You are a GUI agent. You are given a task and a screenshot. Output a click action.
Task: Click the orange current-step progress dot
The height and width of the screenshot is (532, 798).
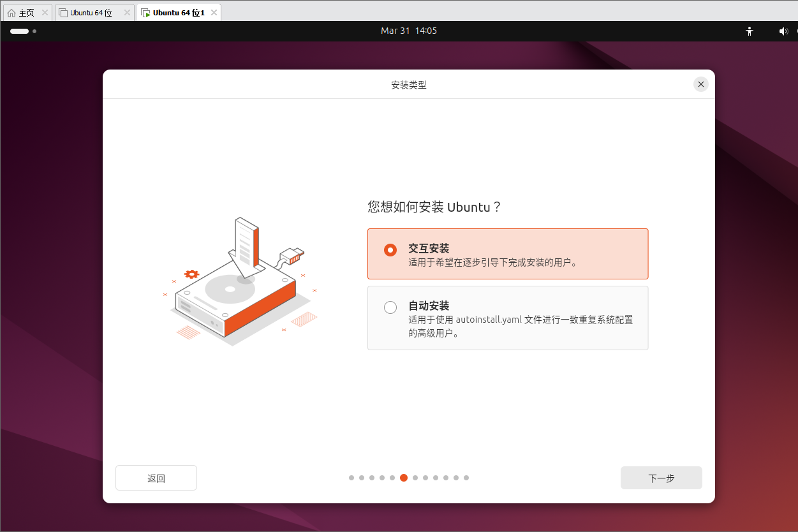(x=404, y=478)
